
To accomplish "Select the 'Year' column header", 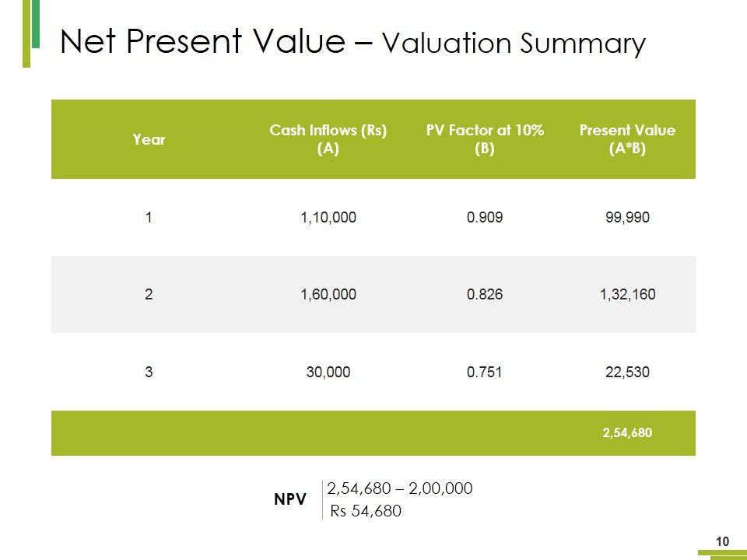I will (149, 140).
